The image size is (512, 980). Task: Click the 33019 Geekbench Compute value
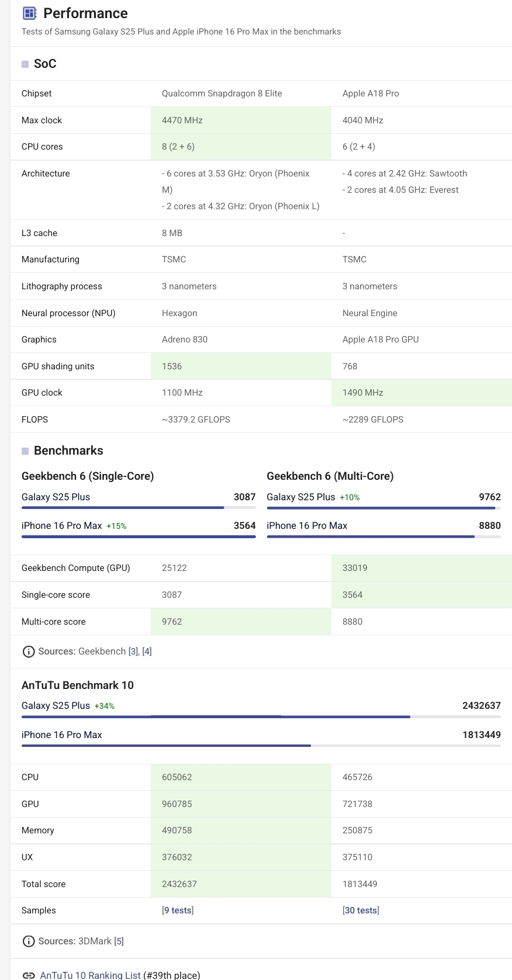(355, 568)
